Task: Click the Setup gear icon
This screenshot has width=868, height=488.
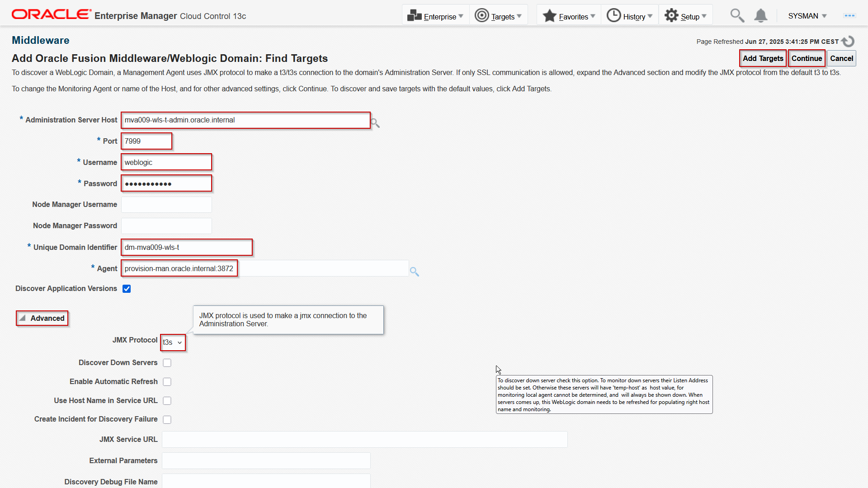Action: point(671,16)
